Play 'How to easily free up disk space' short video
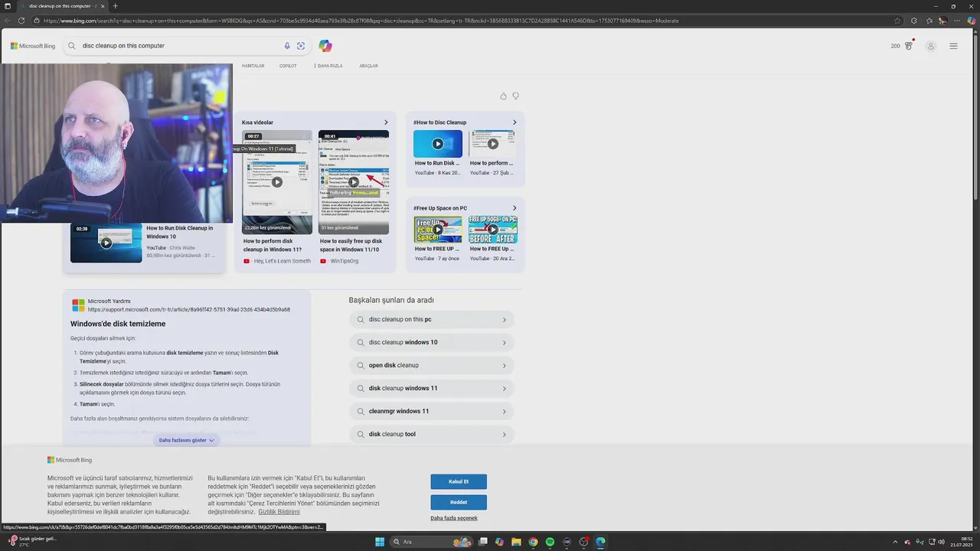Viewport: 980px width, 551px height. pyautogui.click(x=354, y=182)
